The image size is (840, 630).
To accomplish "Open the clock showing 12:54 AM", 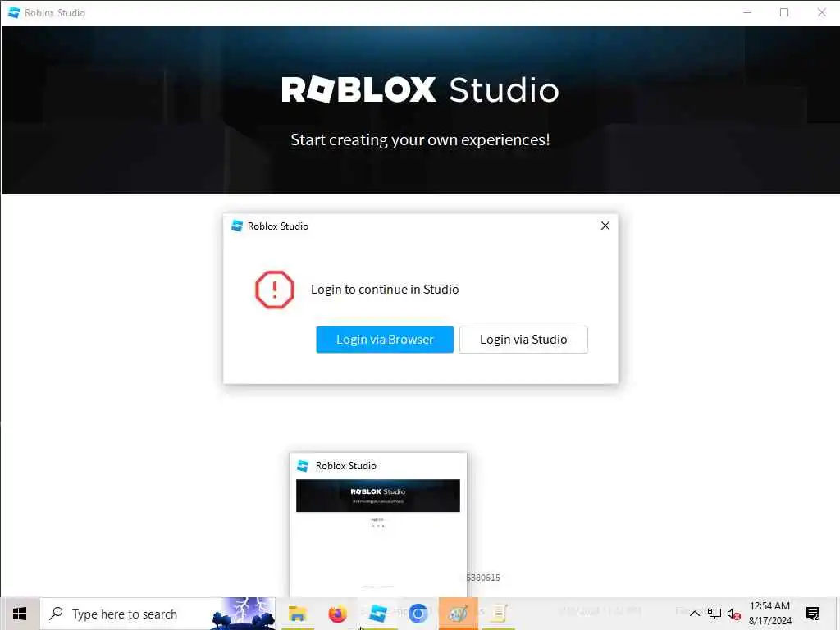I will (x=769, y=614).
